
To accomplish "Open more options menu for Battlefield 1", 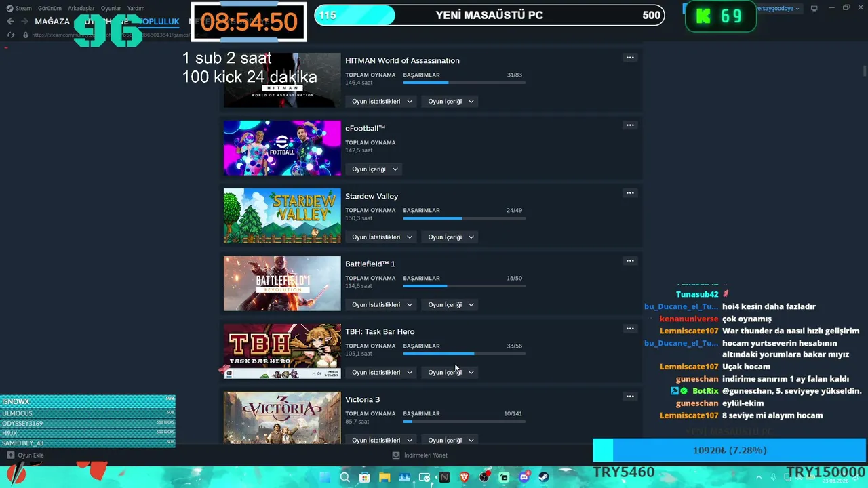I will pos(630,261).
